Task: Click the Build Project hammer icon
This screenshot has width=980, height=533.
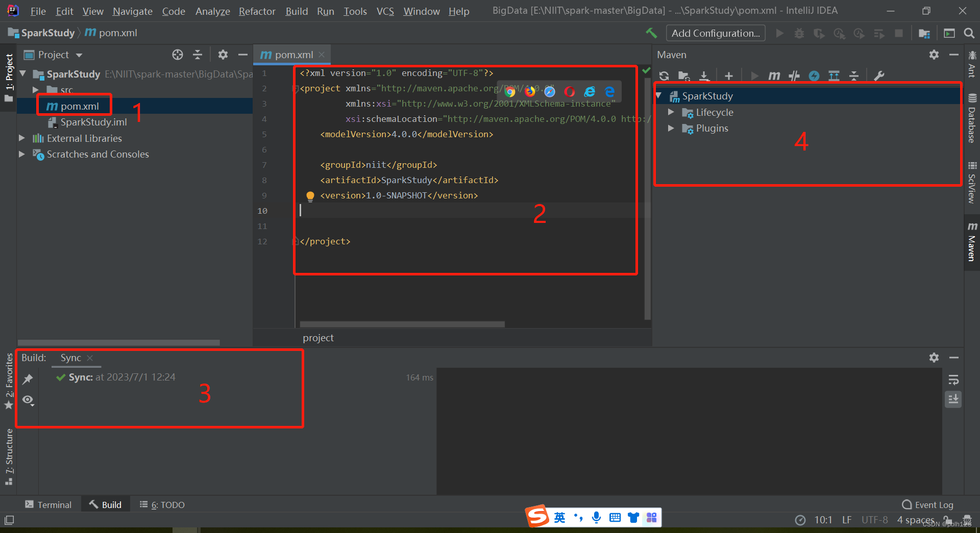Action: click(651, 33)
